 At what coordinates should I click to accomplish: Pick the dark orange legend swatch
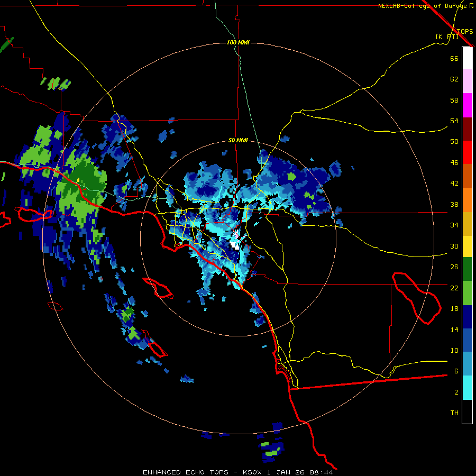click(x=467, y=176)
